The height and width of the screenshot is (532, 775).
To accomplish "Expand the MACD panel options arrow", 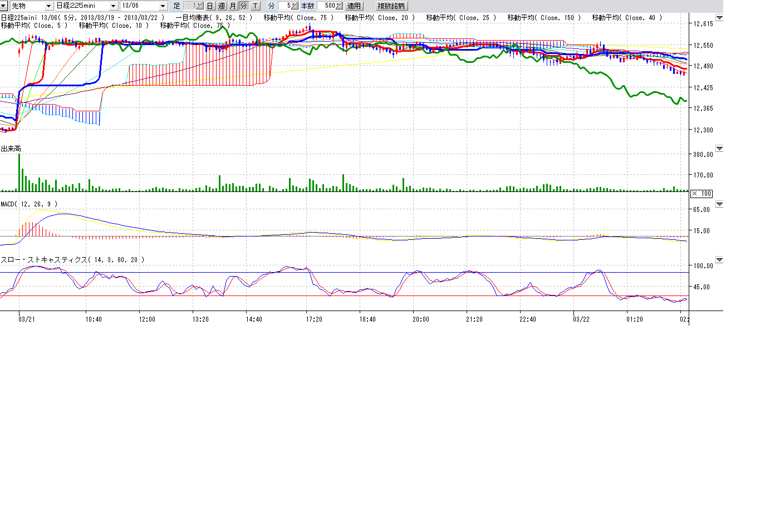I will tap(719, 204).
